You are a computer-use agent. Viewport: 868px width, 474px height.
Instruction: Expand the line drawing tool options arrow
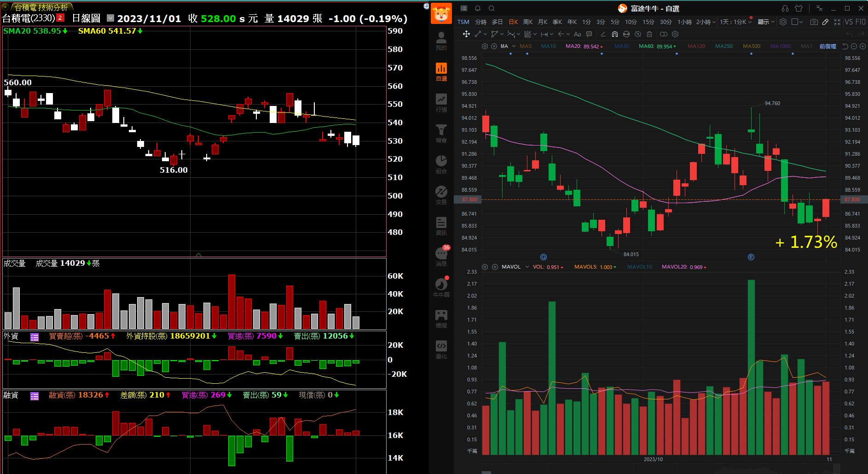tap(485, 34)
